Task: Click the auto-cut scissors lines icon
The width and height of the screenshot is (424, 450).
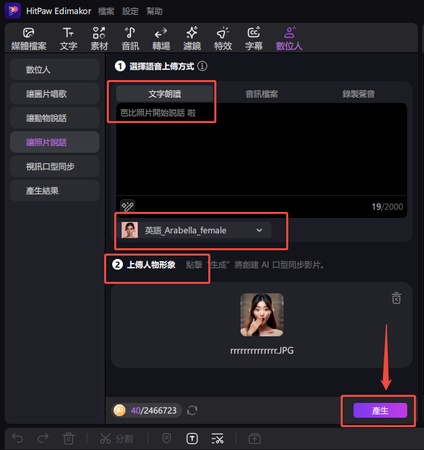Action: (217, 439)
